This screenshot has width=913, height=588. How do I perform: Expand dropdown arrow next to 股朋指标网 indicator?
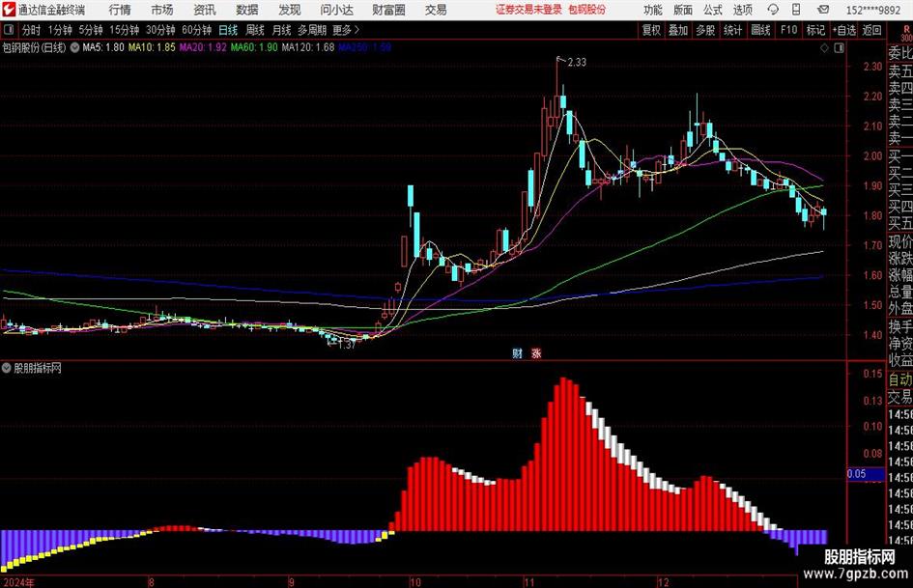click(x=7, y=368)
